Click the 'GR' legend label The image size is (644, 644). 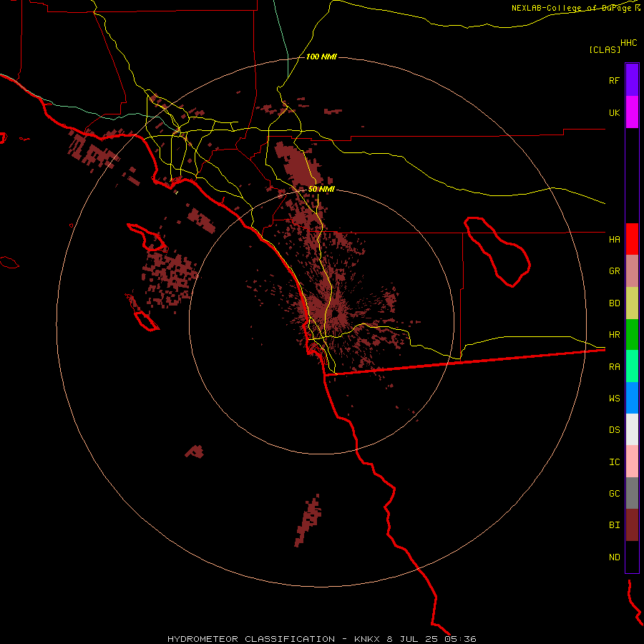click(x=614, y=271)
